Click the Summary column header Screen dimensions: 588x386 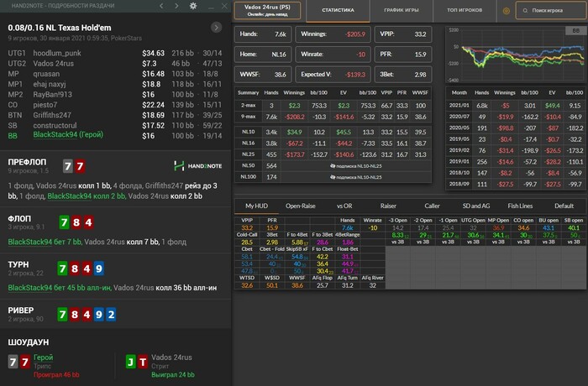pos(249,92)
